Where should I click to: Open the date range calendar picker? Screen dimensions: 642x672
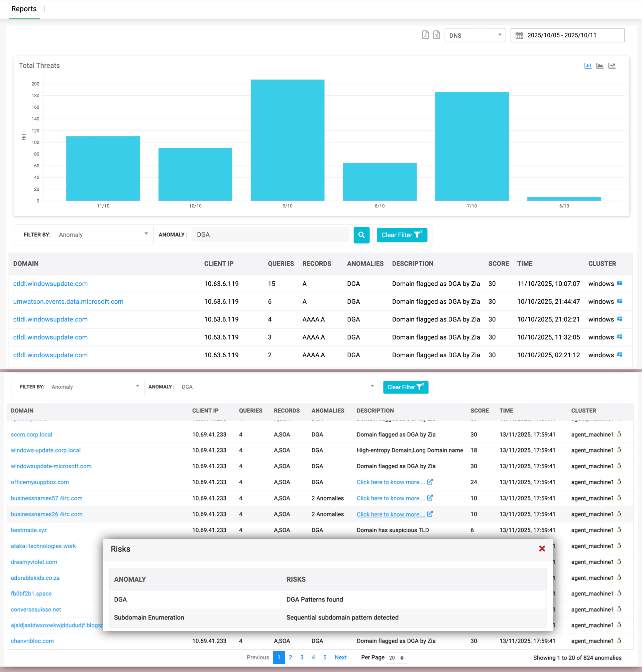tap(520, 35)
